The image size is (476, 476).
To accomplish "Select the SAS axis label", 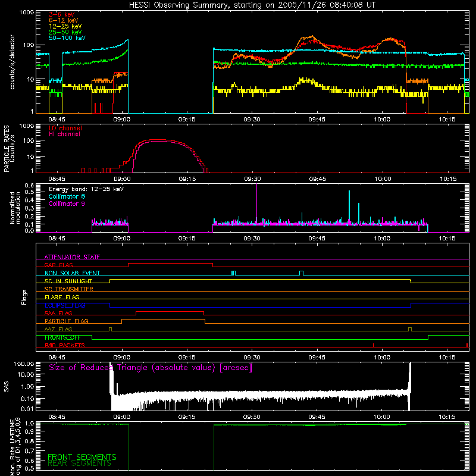I will click(7, 386).
